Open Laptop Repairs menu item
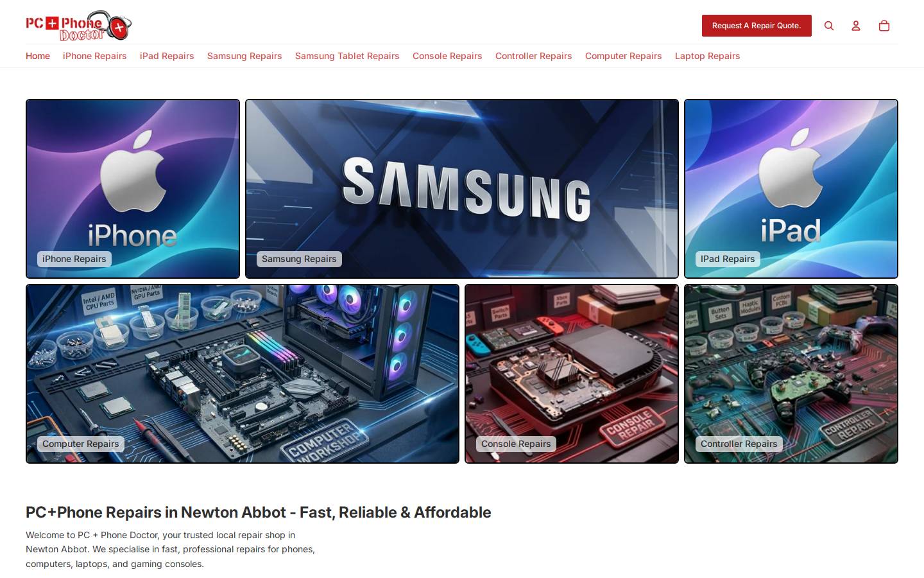Screen dimensions: 924x578 [x=708, y=56]
